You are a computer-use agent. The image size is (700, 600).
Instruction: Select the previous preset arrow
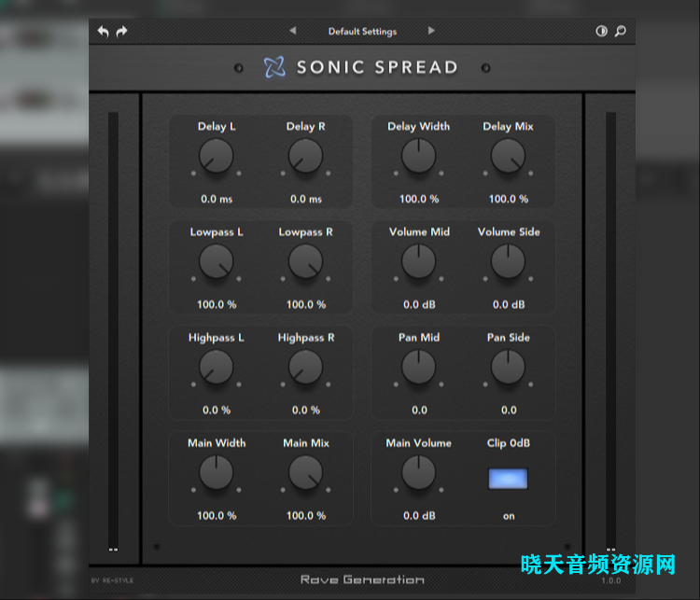[x=293, y=31]
